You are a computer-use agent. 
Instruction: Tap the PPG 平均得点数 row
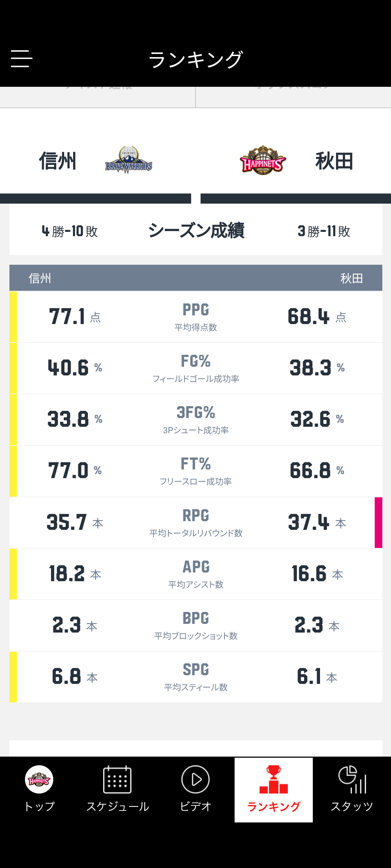pyautogui.click(x=196, y=317)
